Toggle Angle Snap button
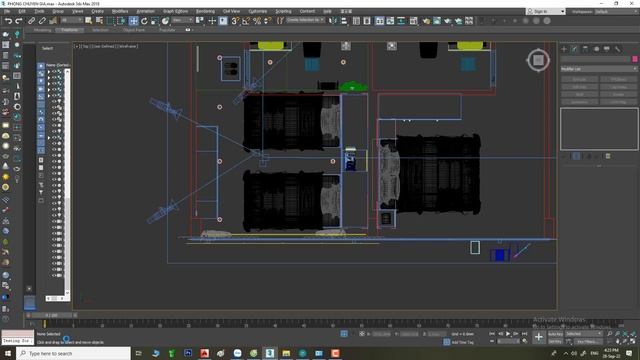Image resolution: width=640 pixels, height=360 pixels. click(246, 21)
